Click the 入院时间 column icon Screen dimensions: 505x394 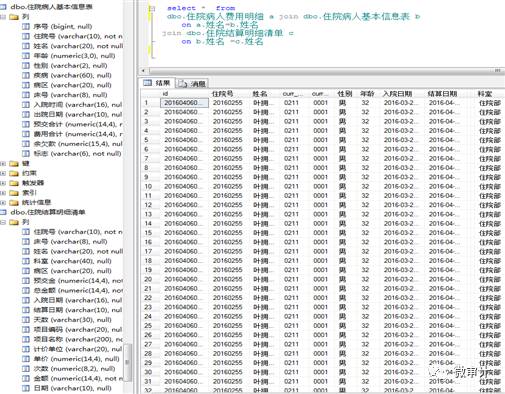click(26, 105)
